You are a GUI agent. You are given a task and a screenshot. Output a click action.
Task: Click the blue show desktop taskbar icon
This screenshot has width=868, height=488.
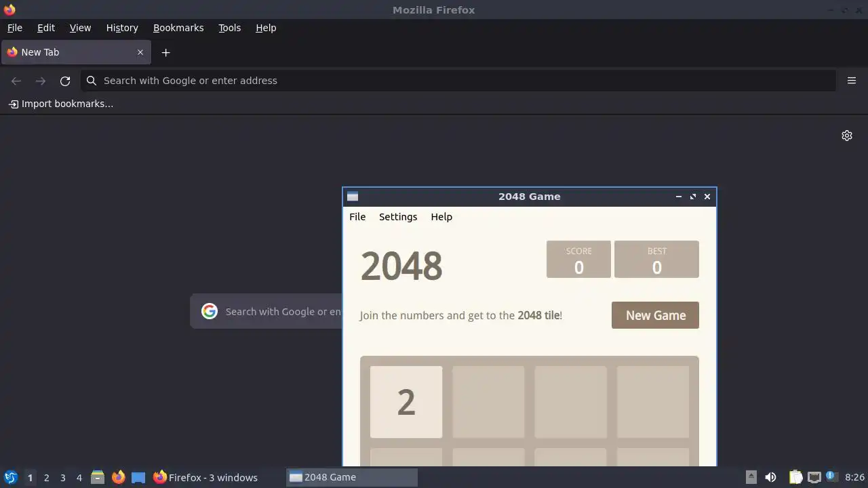[x=138, y=477]
